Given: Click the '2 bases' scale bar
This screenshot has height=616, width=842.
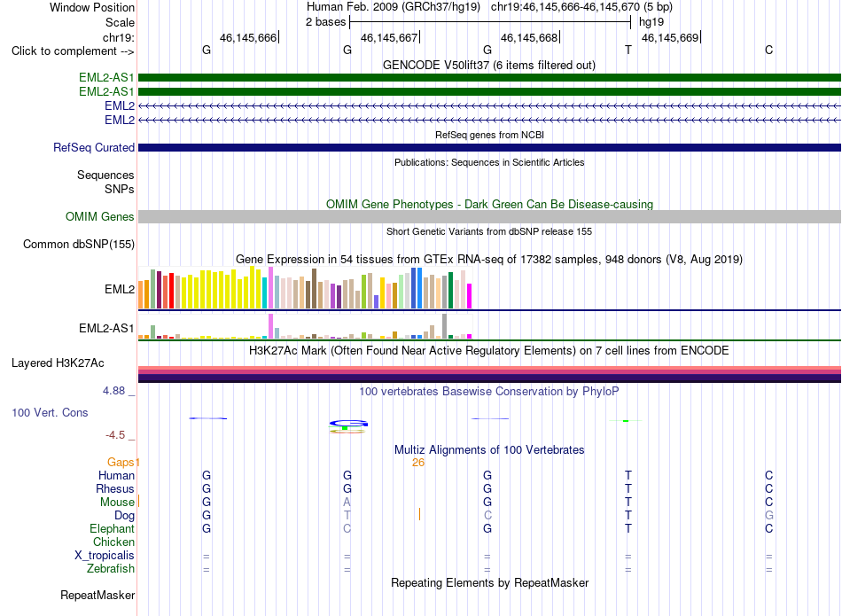Looking at the screenshot, I should click(490, 22).
